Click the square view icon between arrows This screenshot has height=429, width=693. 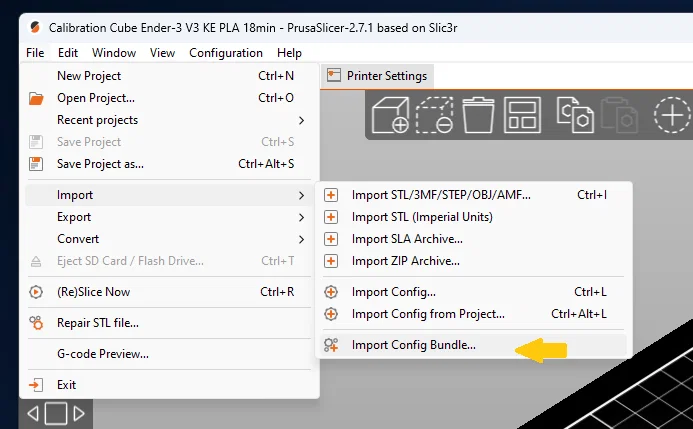(x=56, y=414)
